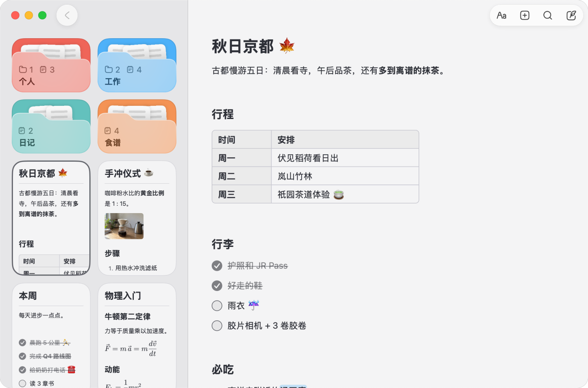Click the 时间 table header cell
Image resolution: width=588 pixels, height=388 pixels.
pyautogui.click(x=241, y=140)
